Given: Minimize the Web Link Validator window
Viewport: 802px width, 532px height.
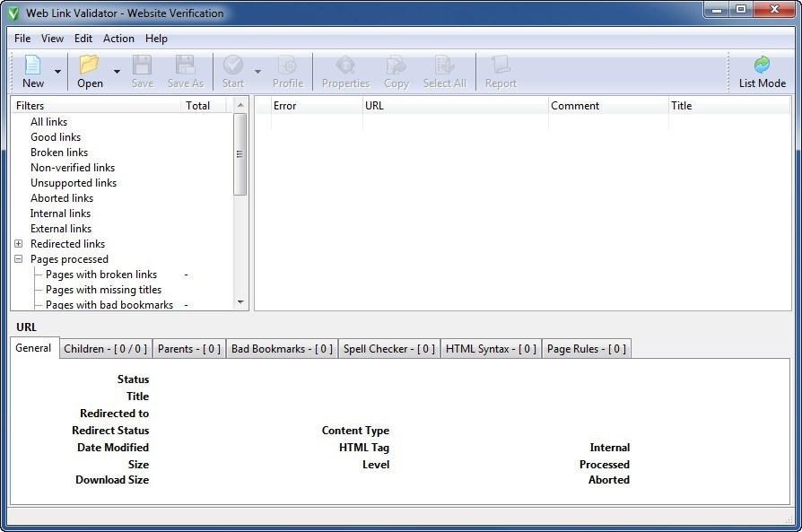Looking at the screenshot, I should click(x=717, y=10).
